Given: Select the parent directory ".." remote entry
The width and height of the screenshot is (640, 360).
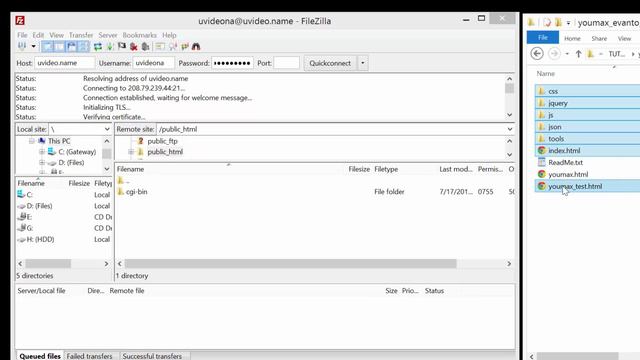Looking at the screenshot, I should 123,180.
